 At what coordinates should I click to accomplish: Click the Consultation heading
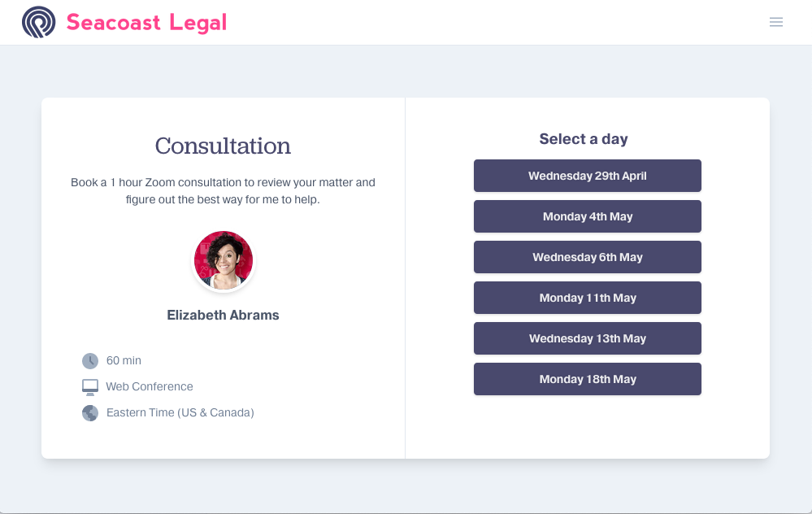click(x=223, y=146)
